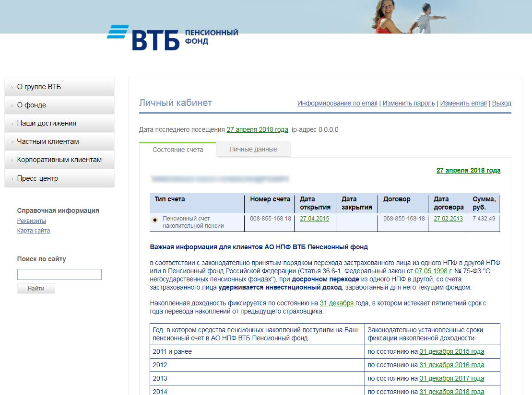Open «Информирование по email» link
Viewport: 532px width, 395px height.
point(337,103)
